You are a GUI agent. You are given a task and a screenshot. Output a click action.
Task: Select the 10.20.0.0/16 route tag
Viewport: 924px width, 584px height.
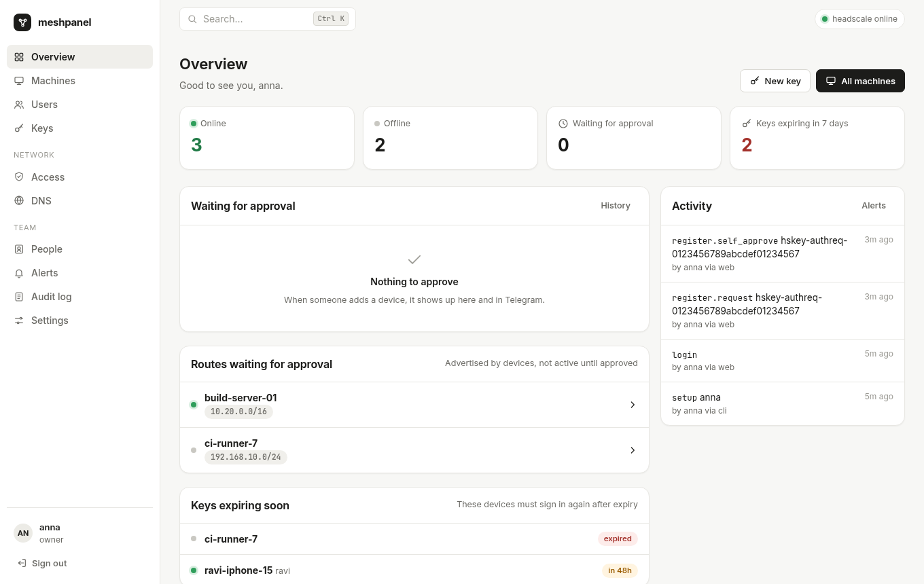[238, 412]
